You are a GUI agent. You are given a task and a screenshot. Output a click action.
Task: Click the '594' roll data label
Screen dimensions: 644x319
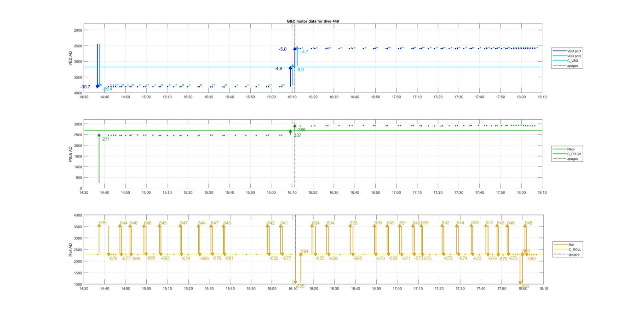tap(305, 251)
